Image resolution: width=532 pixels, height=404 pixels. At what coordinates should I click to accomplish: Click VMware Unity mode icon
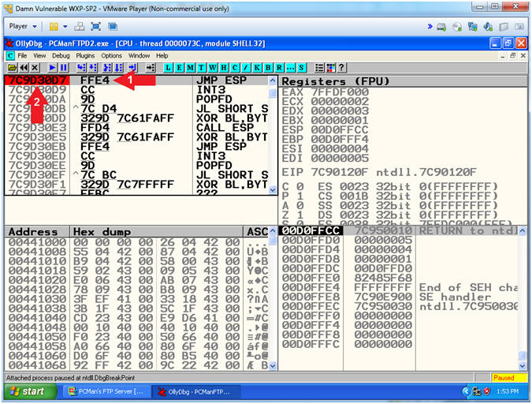(x=112, y=27)
